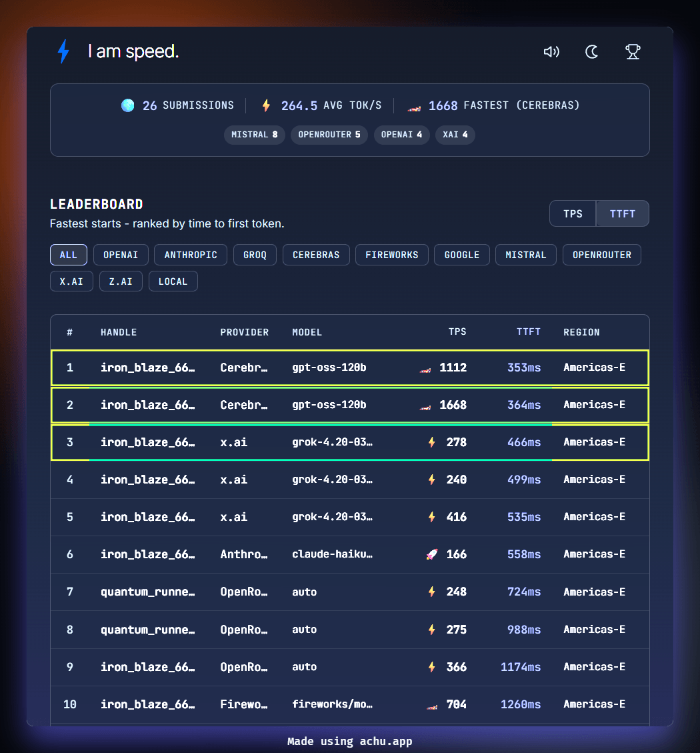Screen dimensions: 700x753
Task: Click race car icon next to TPS 704
Action: [x=432, y=706]
